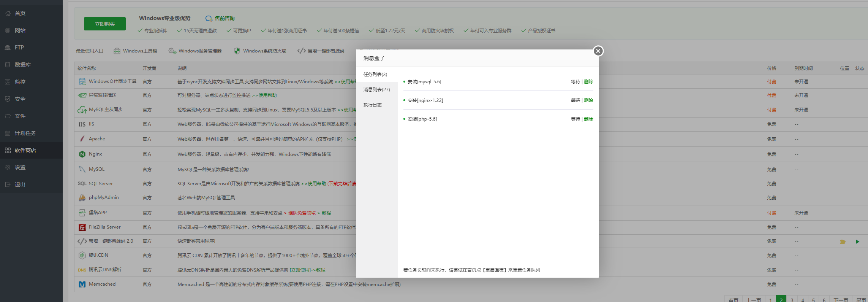868x302 pixels.
Task: Click the MySQL dolphin row icon
Action: [82, 169]
